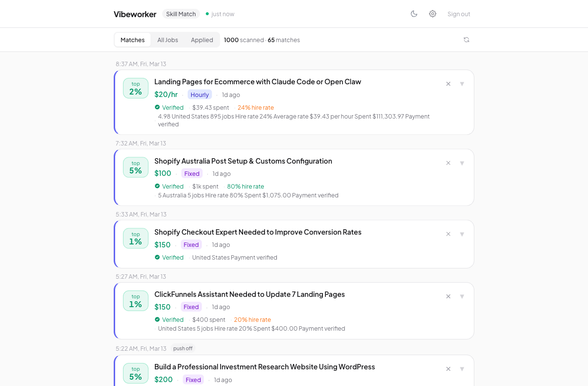Open settings via the gear icon
This screenshot has width=588, height=386.
(x=433, y=14)
